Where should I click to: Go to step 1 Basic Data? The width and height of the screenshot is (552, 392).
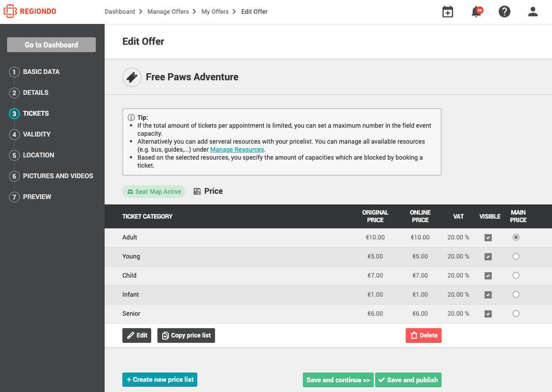click(x=35, y=72)
